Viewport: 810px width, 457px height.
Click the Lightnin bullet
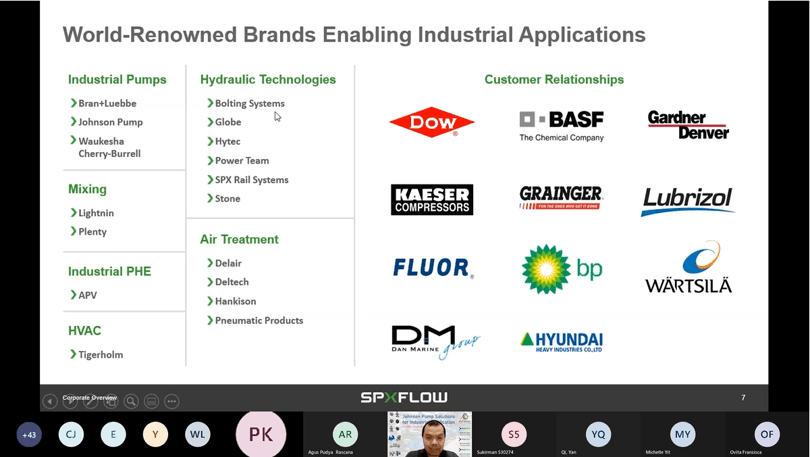(92, 213)
